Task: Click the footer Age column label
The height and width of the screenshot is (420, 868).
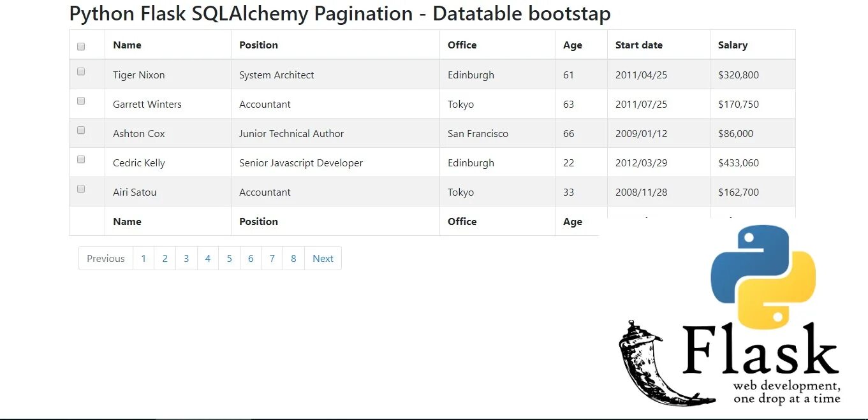Action: pos(573,222)
